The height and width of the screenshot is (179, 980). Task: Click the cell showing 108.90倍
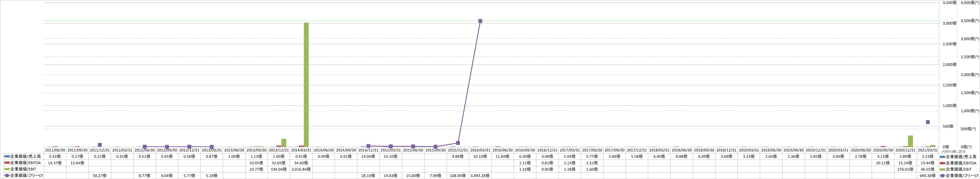[x=458, y=175]
